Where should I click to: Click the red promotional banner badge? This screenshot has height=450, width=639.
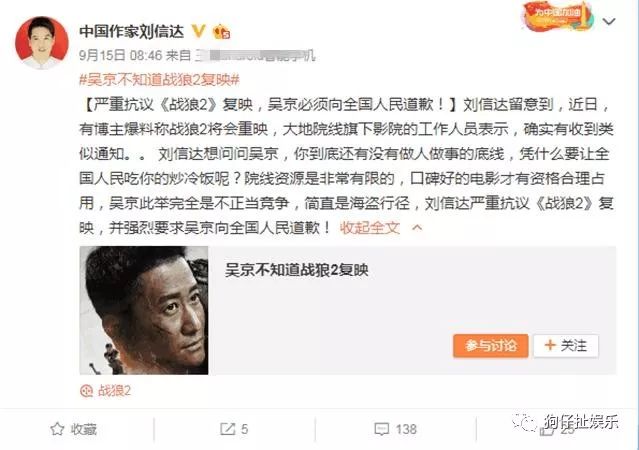click(557, 15)
